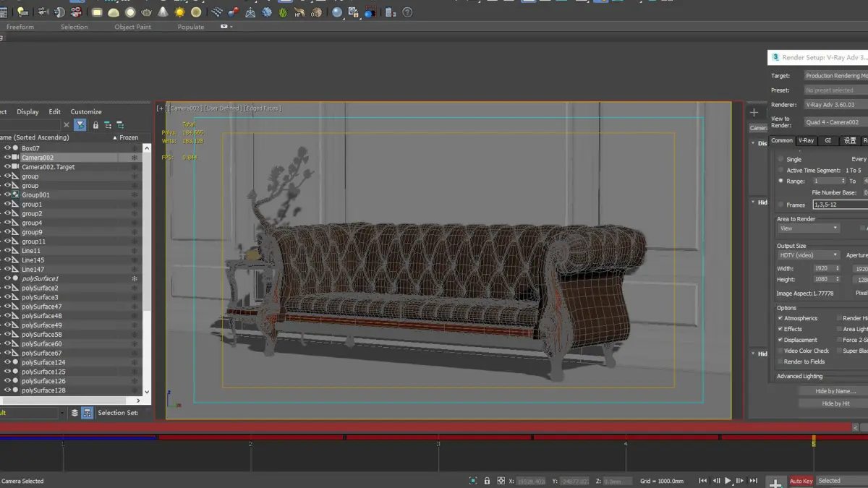Toggle the Auto Key button

point(801,481)
